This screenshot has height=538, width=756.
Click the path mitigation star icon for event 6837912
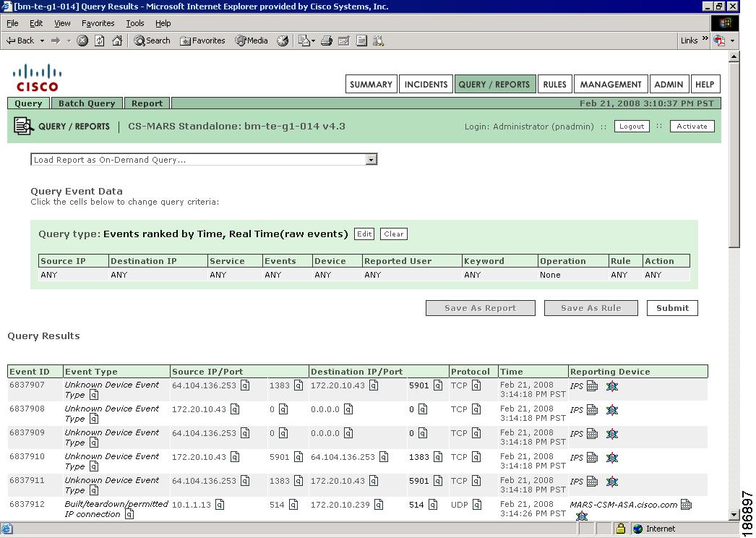coord(582,515)
